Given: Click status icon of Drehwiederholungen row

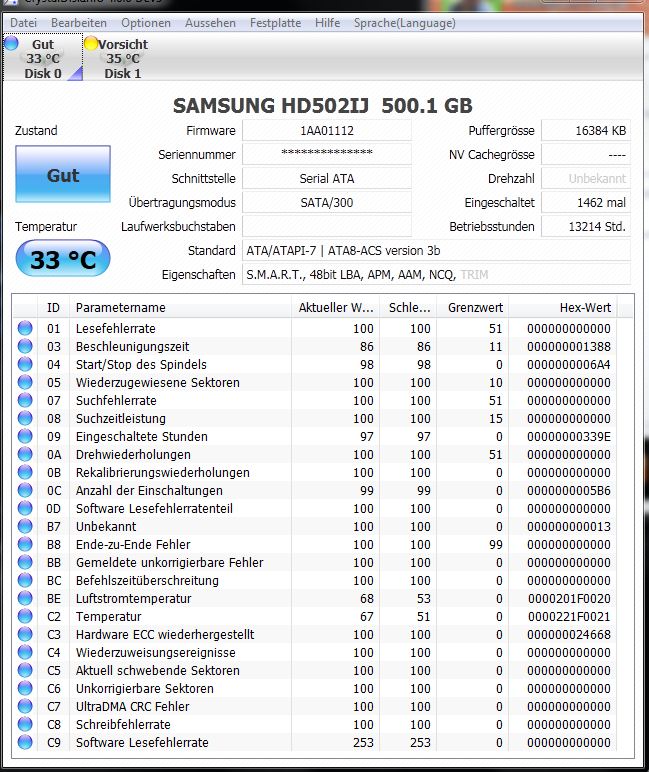Looking at the screenshot, I should coord(25,454).
